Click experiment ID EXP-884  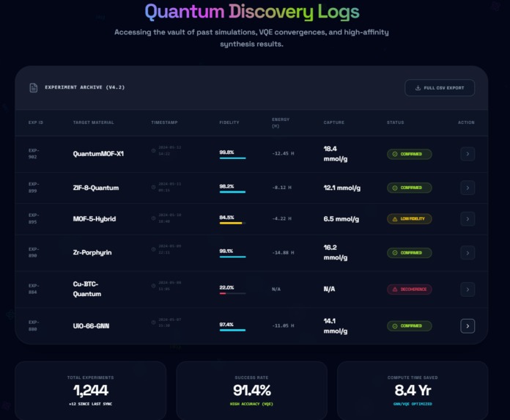pos(34,289)
